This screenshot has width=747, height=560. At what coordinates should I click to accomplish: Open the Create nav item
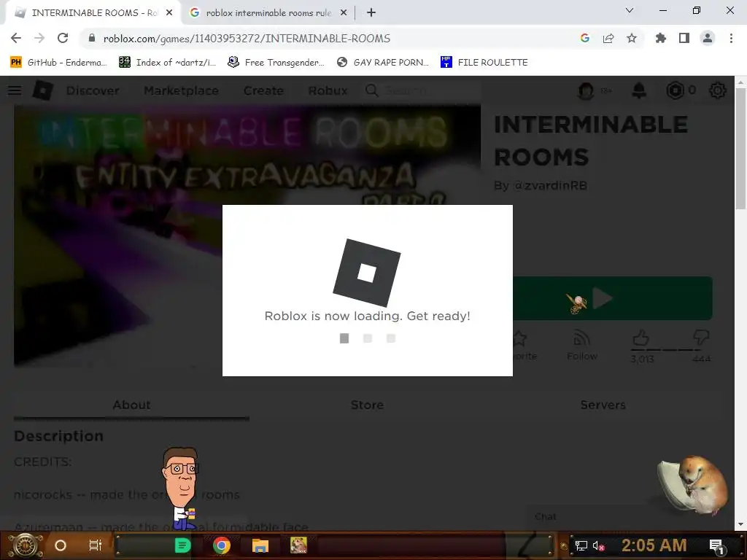coord(263,90)
